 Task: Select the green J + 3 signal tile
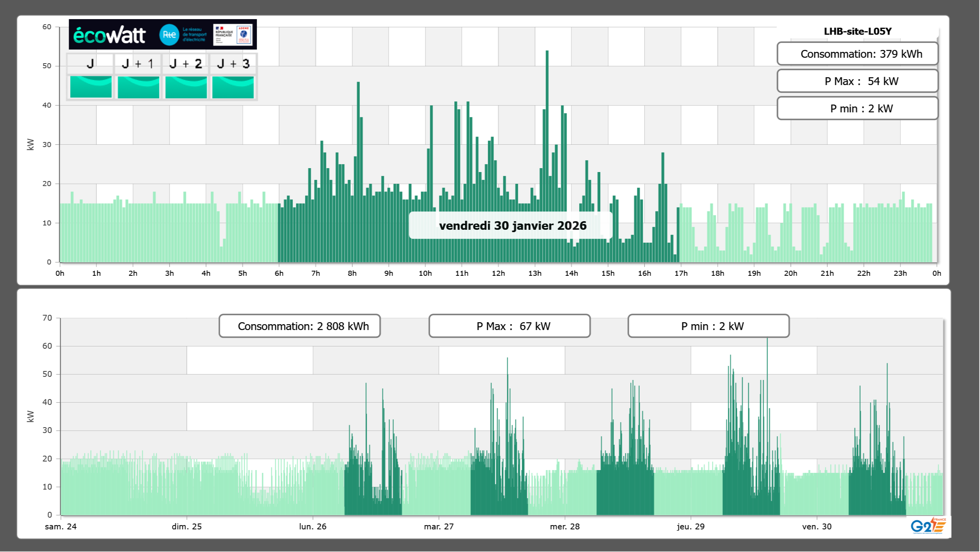233,87
